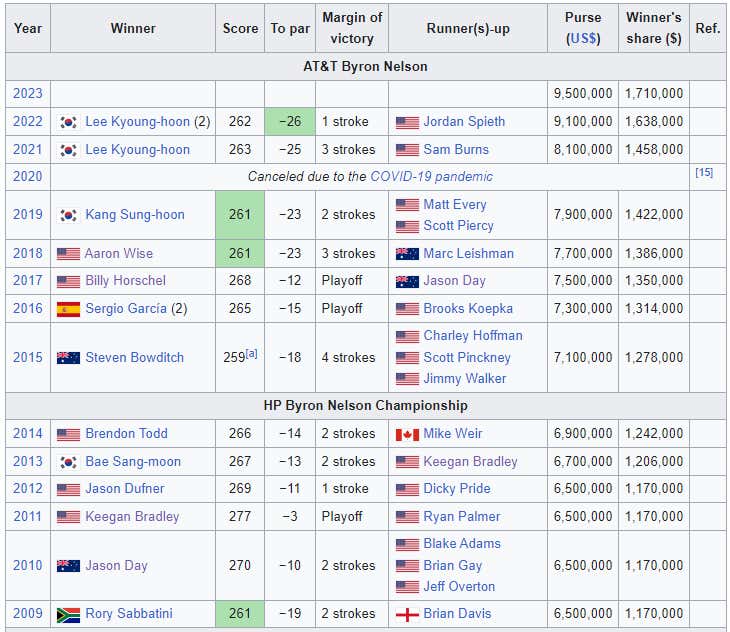Open runner-up Brooks Koepka's page
The image size is (730, 632).
pos(468,309)
